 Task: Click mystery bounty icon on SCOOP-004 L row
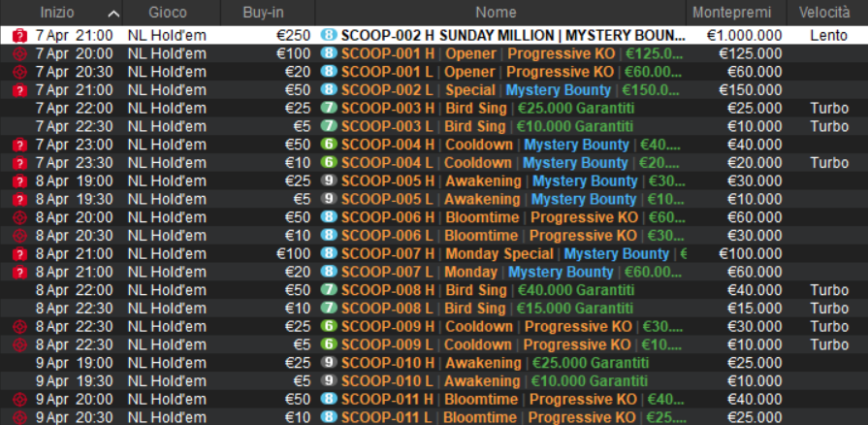20,163
